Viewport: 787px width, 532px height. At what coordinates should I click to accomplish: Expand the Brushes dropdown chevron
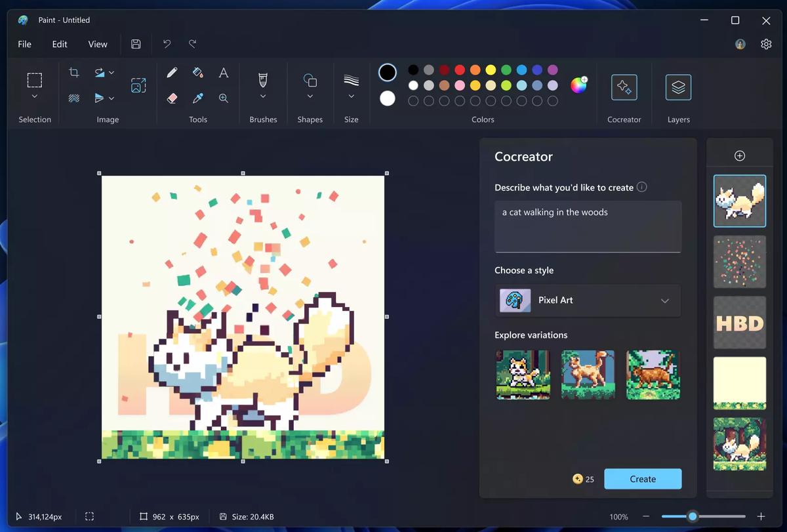263,96
